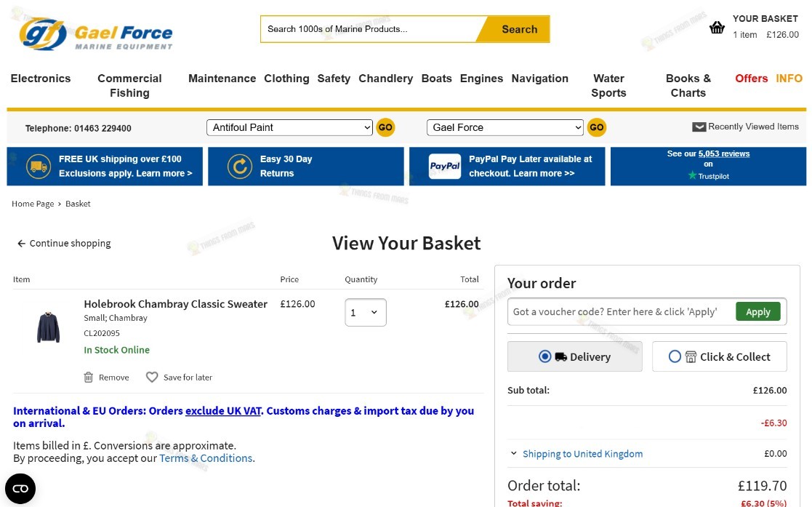This screenshot has height=507, width=812.
Task: Click the Easy 30 Day Returns icon
Action: click(x=240, y=167)
